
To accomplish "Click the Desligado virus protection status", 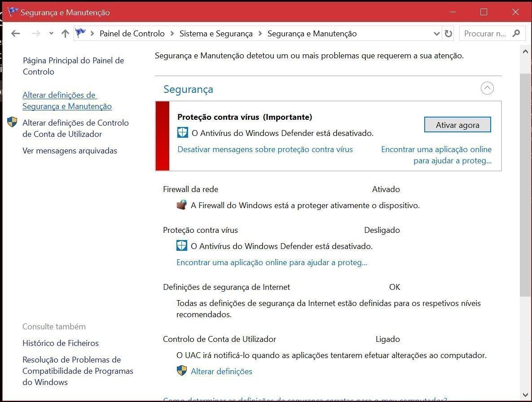I will pos(382,230).
